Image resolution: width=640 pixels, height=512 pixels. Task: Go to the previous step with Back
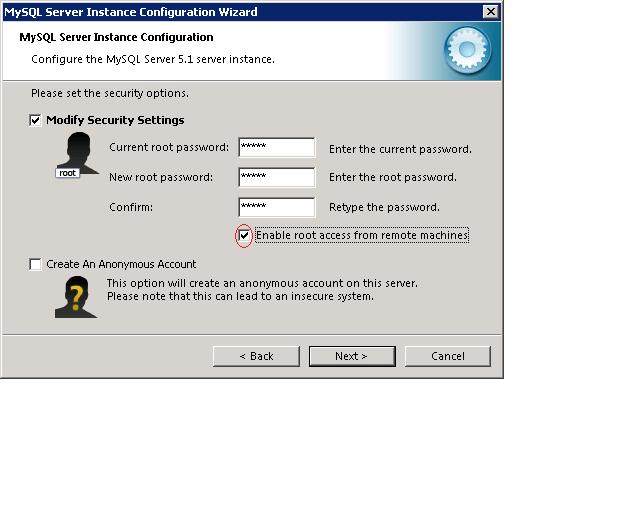coord(256,356)
